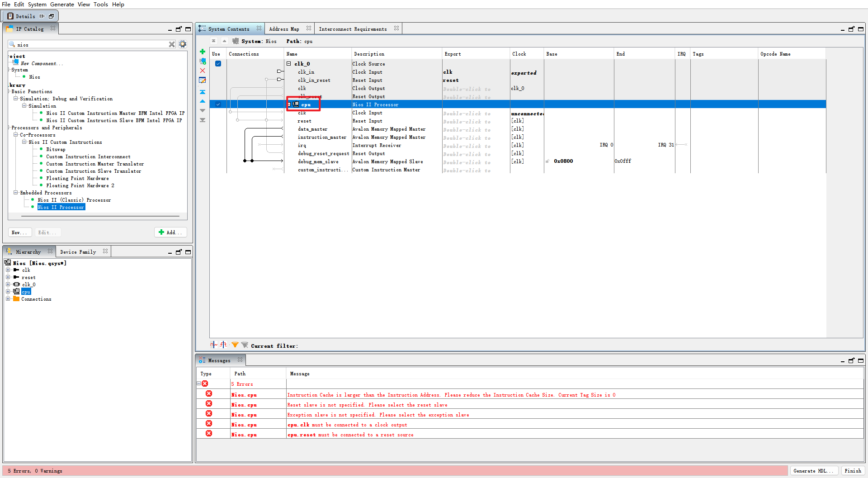Click the green plus add component icon
The image size is (868, 478).
pyautogui.click(x=203, y=52)
